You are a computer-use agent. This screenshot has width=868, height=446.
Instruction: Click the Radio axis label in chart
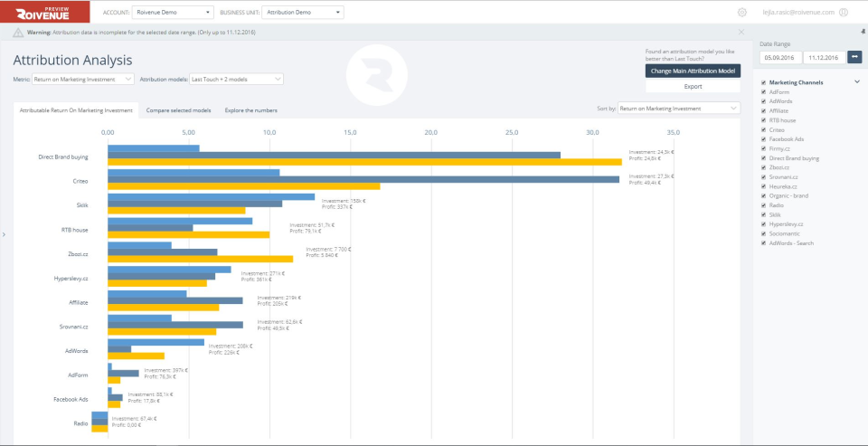click(x=80, y=423)
